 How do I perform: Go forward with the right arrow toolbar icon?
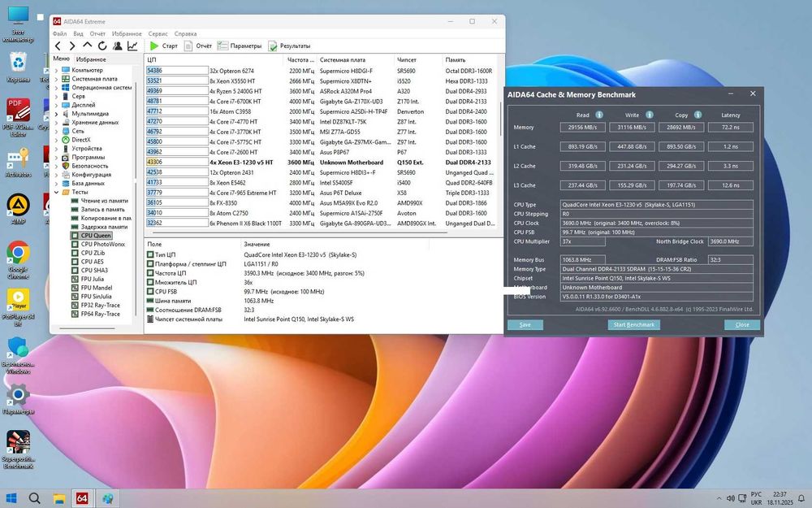click(72, 46)
